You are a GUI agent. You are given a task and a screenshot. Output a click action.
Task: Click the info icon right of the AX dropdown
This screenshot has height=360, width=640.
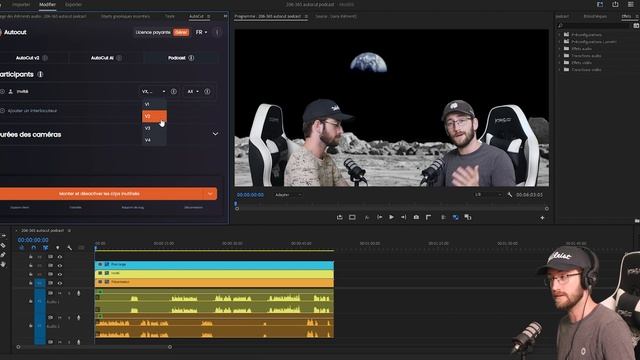coord(207,91)
